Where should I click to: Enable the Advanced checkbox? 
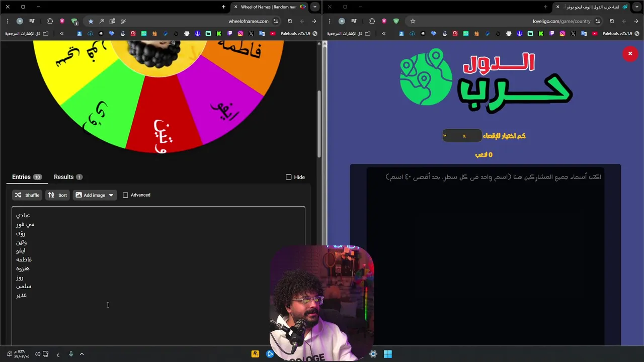[x=125, y=195]
